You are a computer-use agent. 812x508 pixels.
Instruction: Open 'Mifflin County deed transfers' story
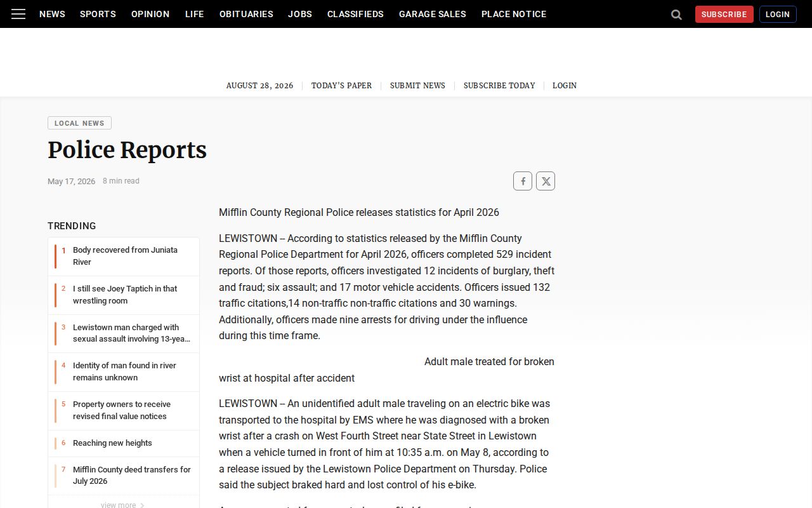tap(132, 475)
